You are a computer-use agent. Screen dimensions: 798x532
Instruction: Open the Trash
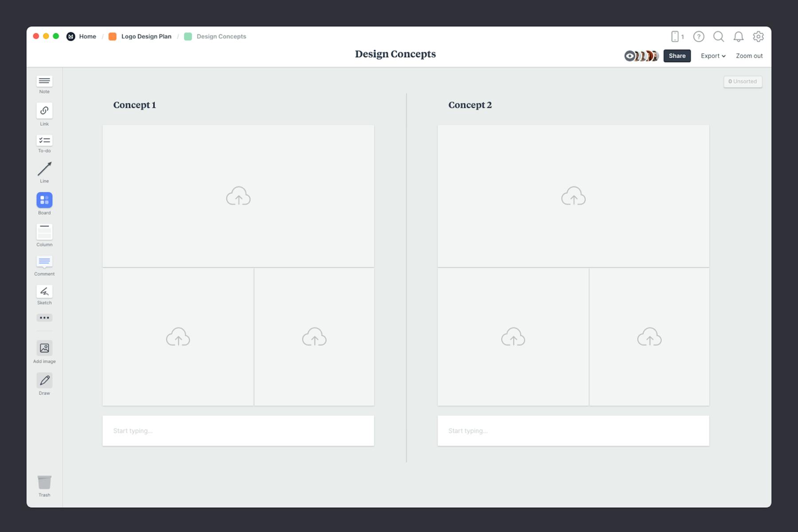tap(44, 482)
